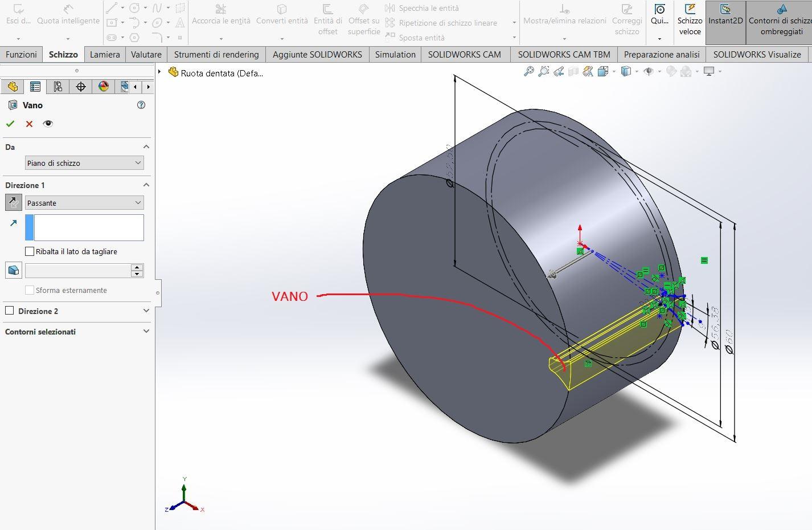
Task: Cancel the Vano feature with red X
Action: tap(29, 124)
